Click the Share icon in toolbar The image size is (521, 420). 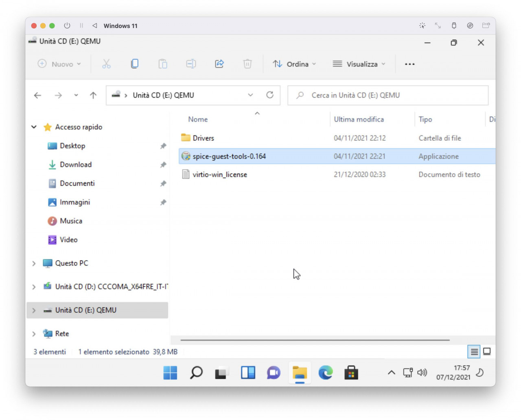coord(219,64)
